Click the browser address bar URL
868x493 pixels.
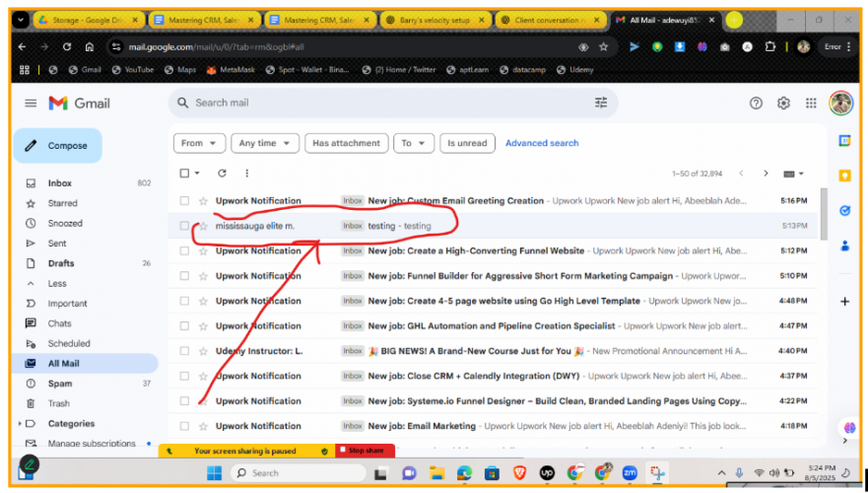click(217, 47)
